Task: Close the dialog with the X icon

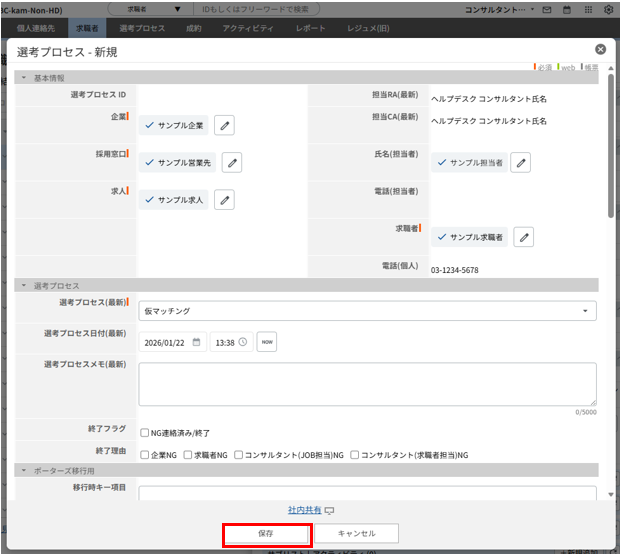Action: [x=600, y=49]
